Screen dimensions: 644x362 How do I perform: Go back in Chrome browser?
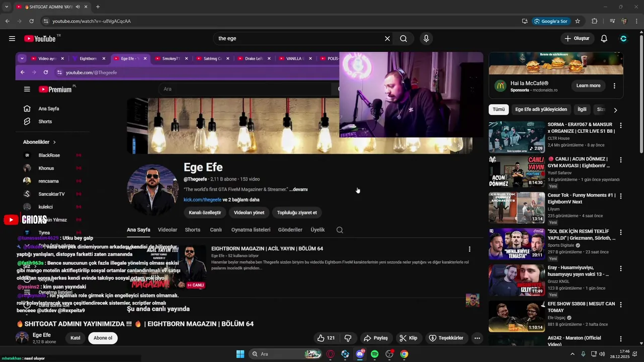[8, 21]
